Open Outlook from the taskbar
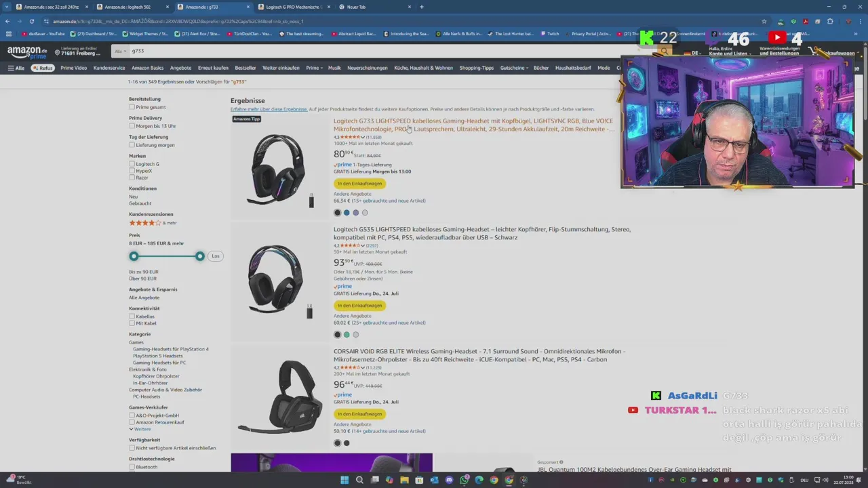Viewport: 868px width, 488px height. [434, 480]
